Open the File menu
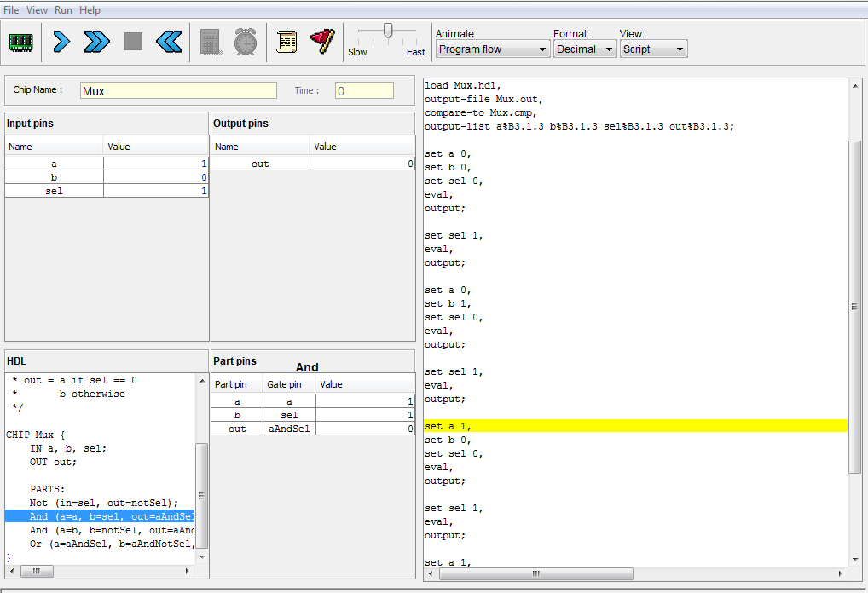Image resolution: width=868 pixels, height=593 pixels. click(x=11, y=10)
